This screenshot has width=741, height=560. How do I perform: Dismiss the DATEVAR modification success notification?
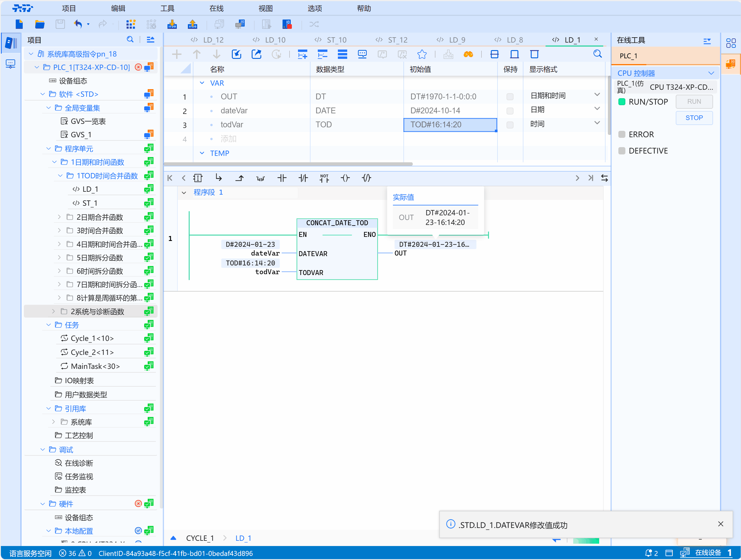[721, 524]
